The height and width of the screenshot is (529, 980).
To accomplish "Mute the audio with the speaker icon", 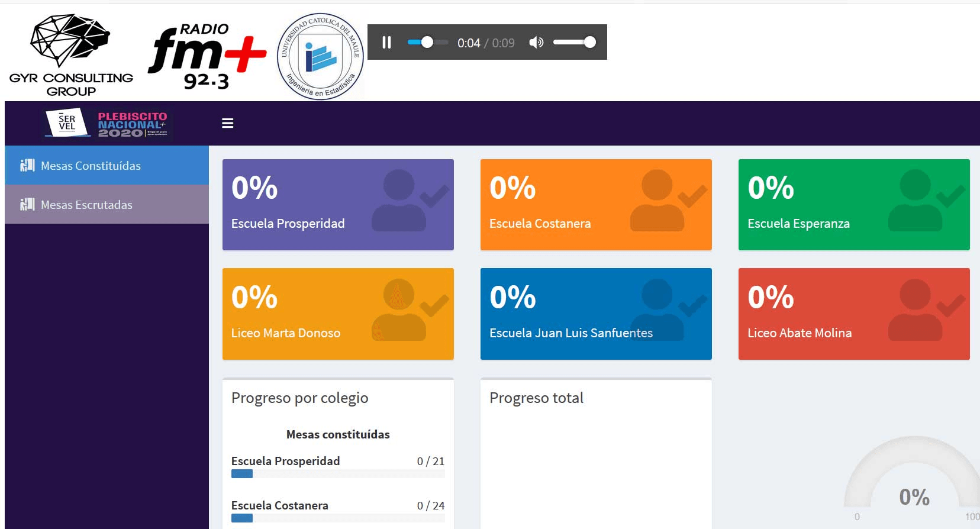I will click(536, 43).
